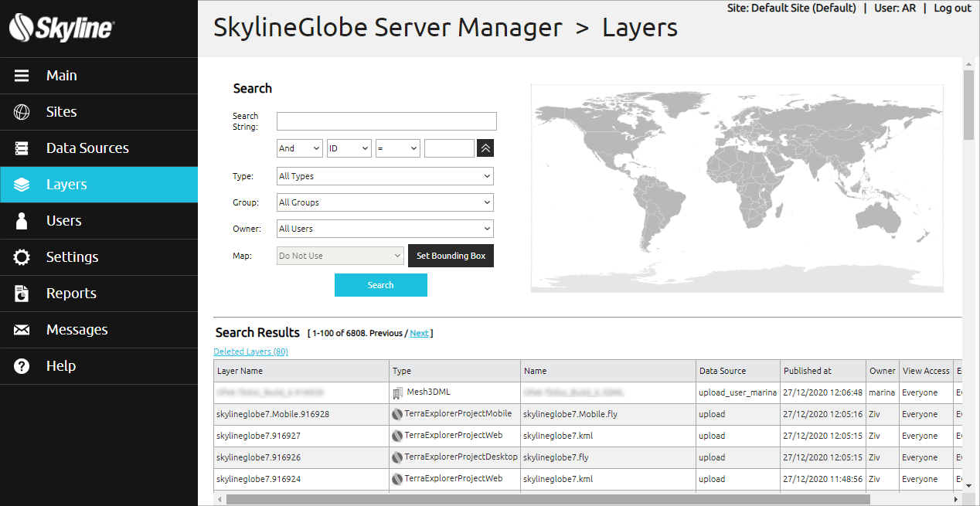The height and width of the screenshot is (506, 980).
Task: Open the Deleted Layers (80) link
Action: [250, 351]
